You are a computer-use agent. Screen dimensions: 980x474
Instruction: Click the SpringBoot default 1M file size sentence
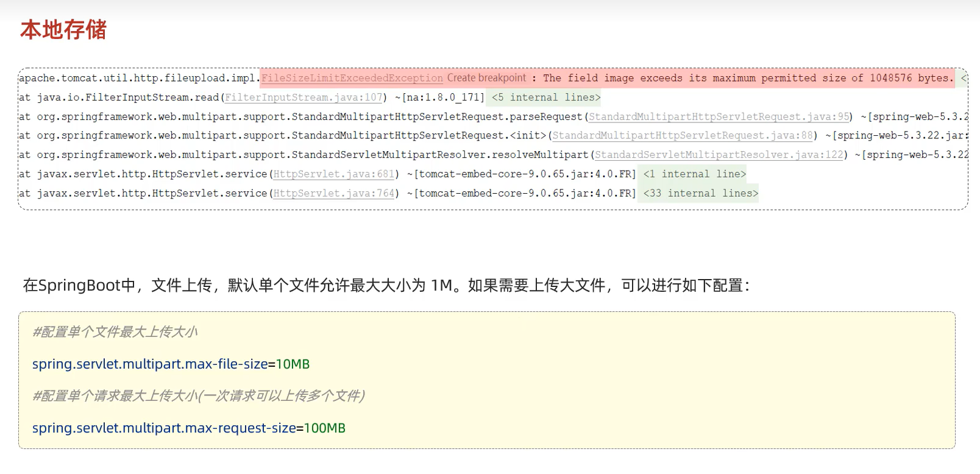(x=386, y=285)
